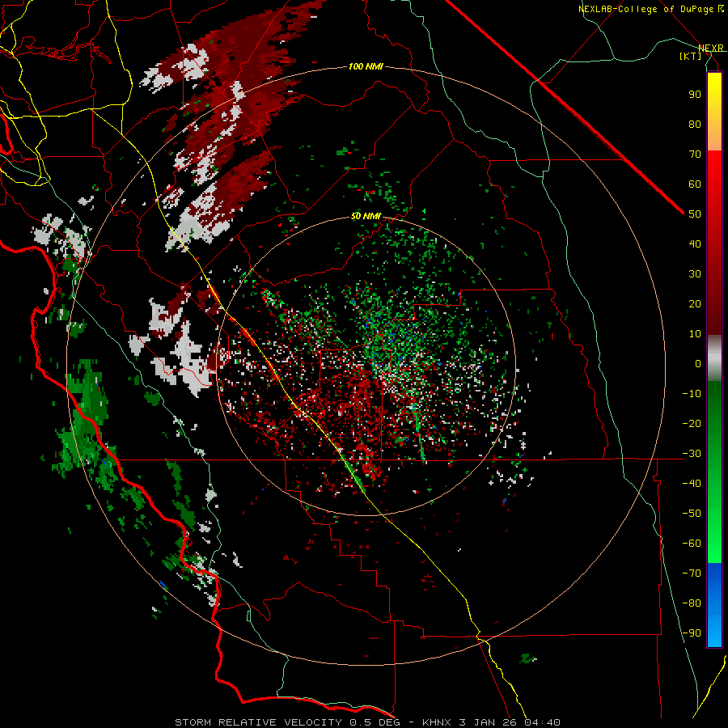Click the -10 value on the velocity scale
This screenshot has height=728, width=728.
point(692,394)
